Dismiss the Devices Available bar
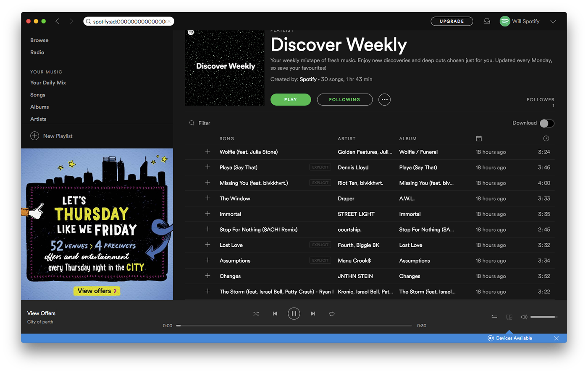The height and width of the screenshot is (373, 588). click(x=556, y=338)
